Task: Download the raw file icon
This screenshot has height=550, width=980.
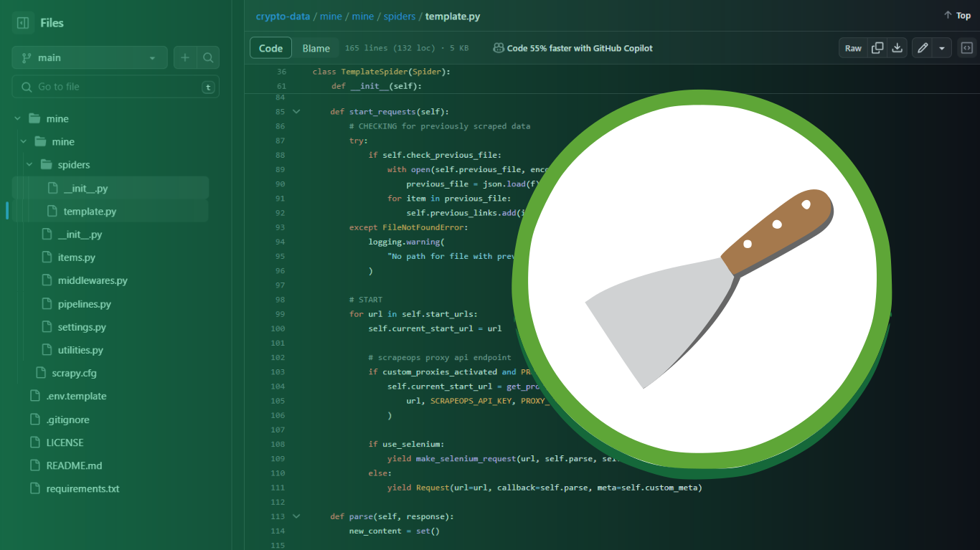Action: click(x=897, y=48)
